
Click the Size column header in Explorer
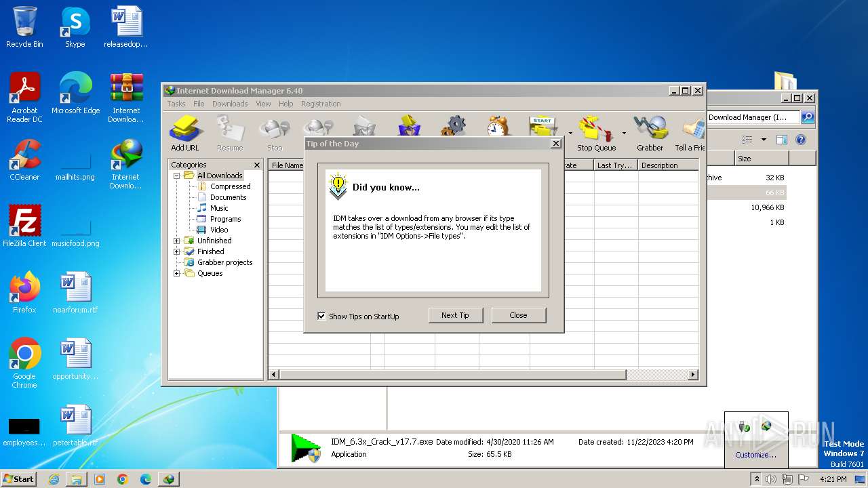point(762,159)
